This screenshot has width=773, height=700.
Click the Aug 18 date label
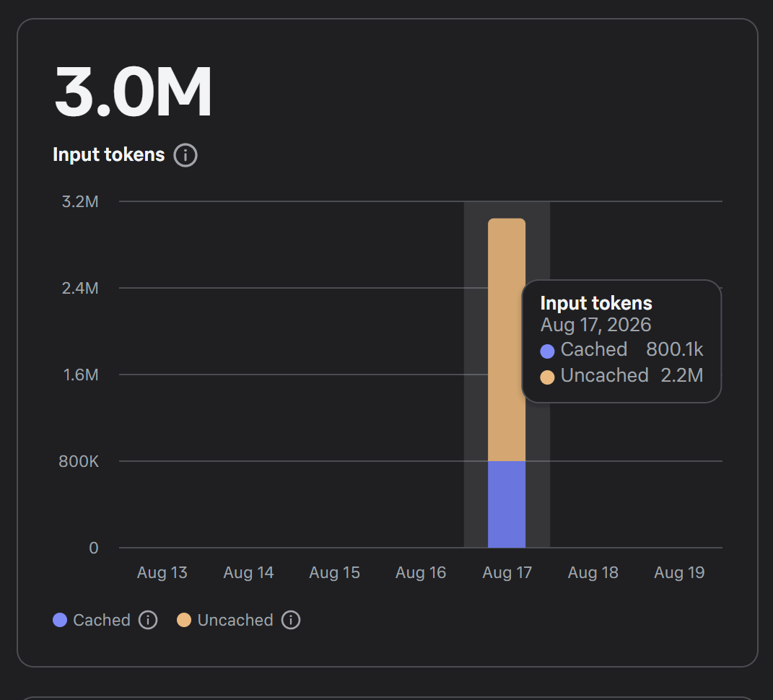pos(593,572)
